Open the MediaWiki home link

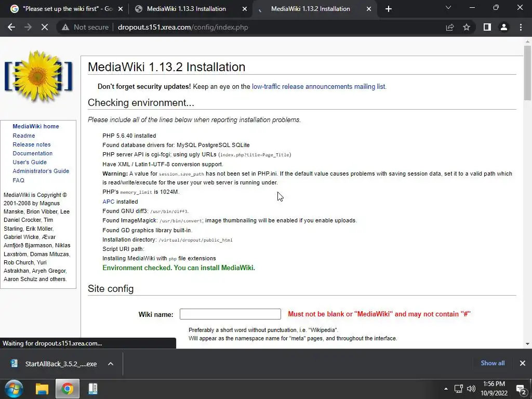(36, 126)
